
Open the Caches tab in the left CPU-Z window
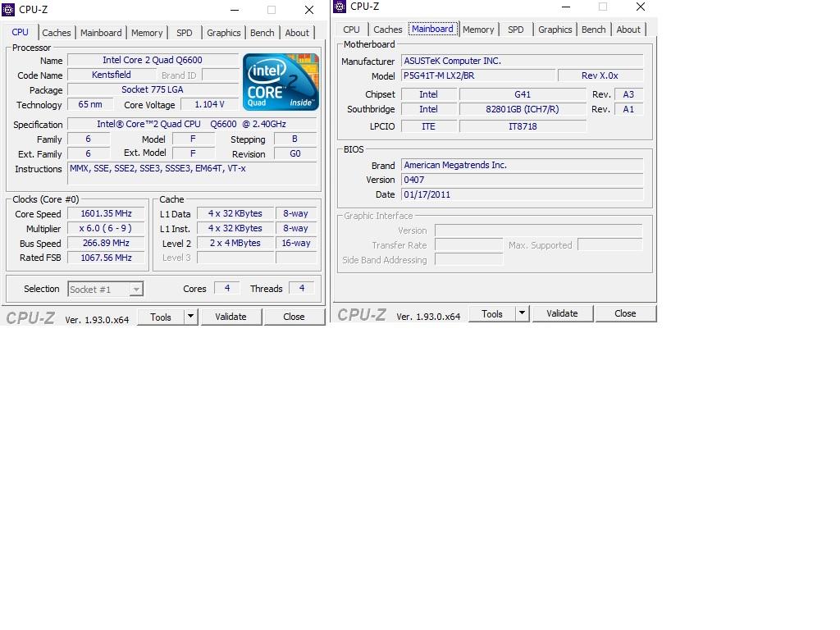(x=57, y=33)
